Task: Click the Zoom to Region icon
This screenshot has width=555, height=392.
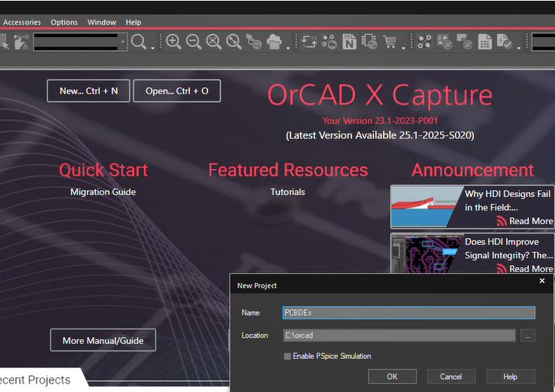Action: point(214,42)
